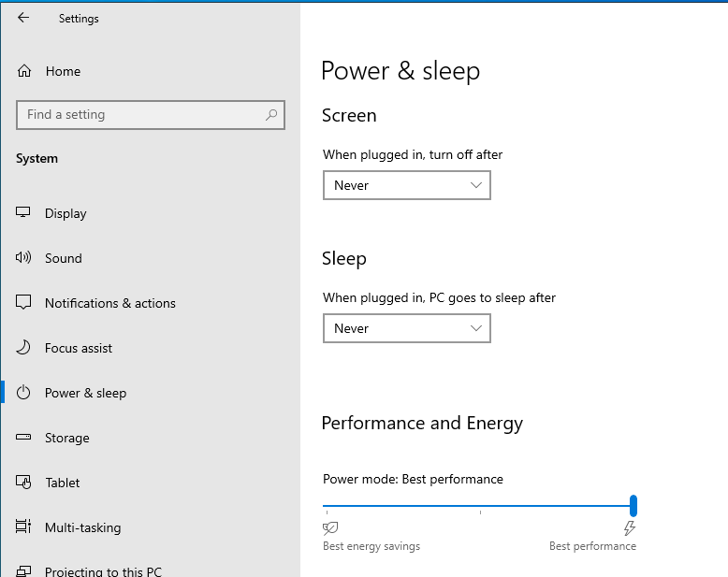Image resolution: width=728 pixels, height=577 pixels.
Task: Click the search magnifier icon
Action: coord(271,115)
